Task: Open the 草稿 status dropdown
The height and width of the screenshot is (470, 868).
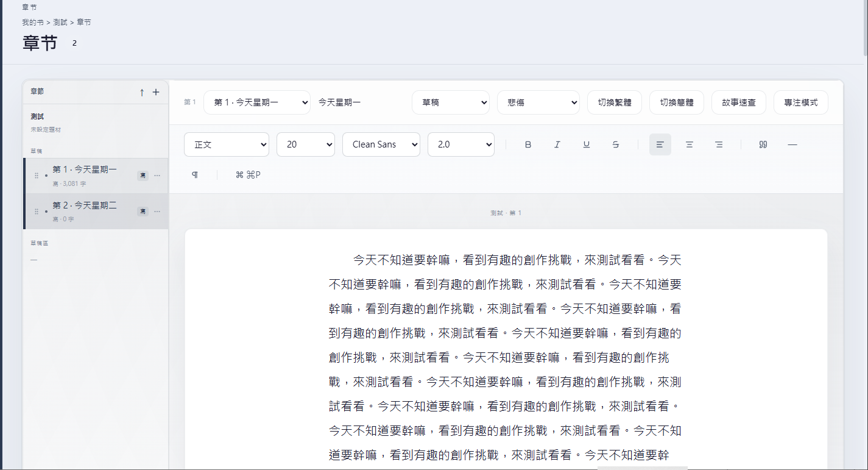Action: tap(451, 102)
